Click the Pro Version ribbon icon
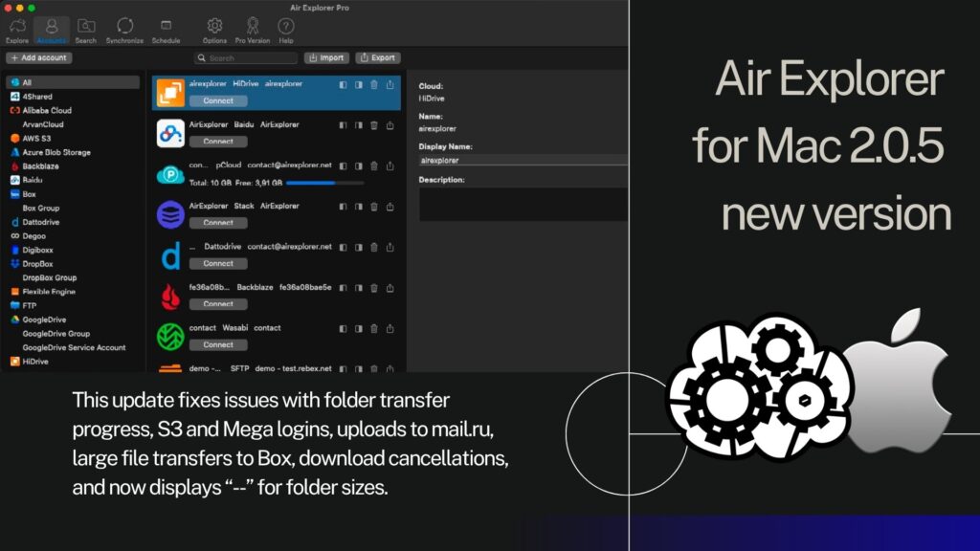Image resolution: width=980 pixels, height=551 pixels. pos(253,29)
